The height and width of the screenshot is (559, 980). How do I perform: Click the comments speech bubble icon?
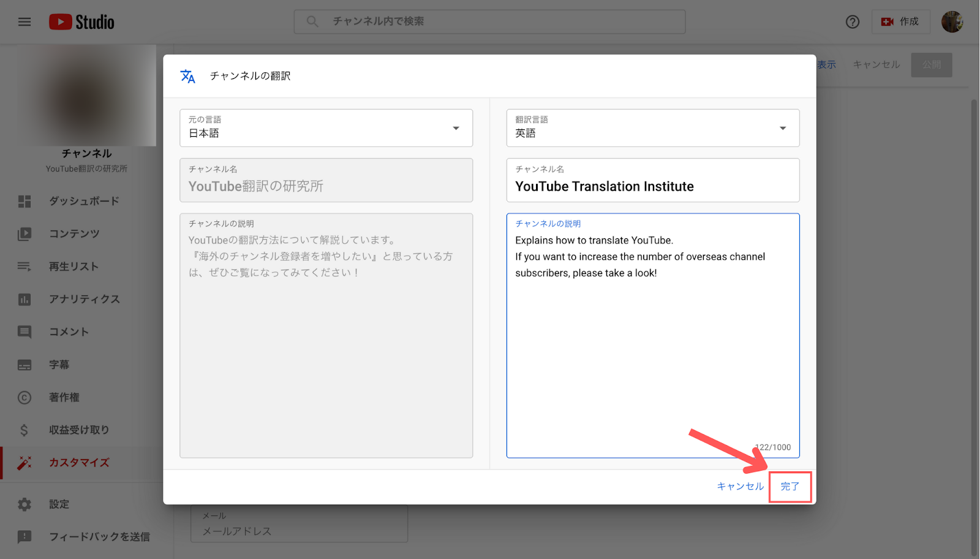24,332
